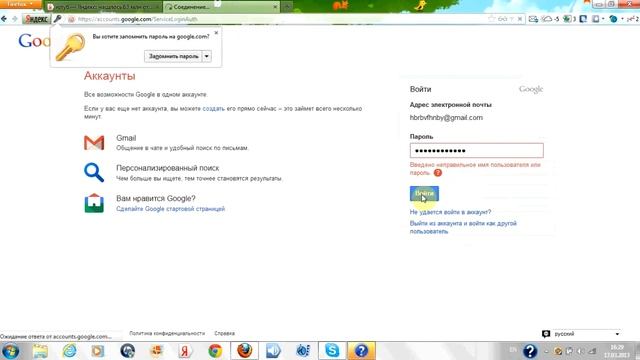Open the Firefox orange menu button

(x=20, y=4)
